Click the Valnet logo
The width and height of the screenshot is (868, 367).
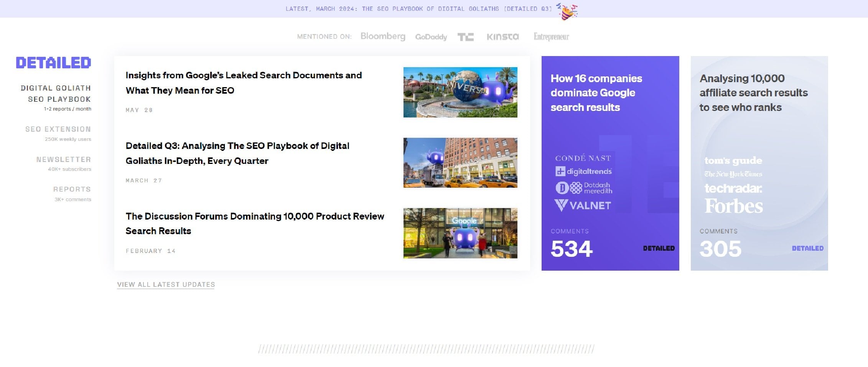click(583, 205)
